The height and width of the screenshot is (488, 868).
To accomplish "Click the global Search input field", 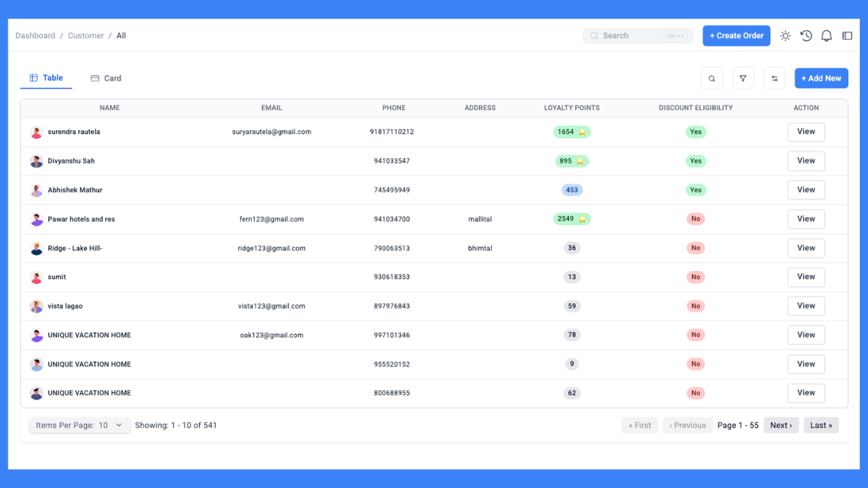I will click(x=637, y=35).
